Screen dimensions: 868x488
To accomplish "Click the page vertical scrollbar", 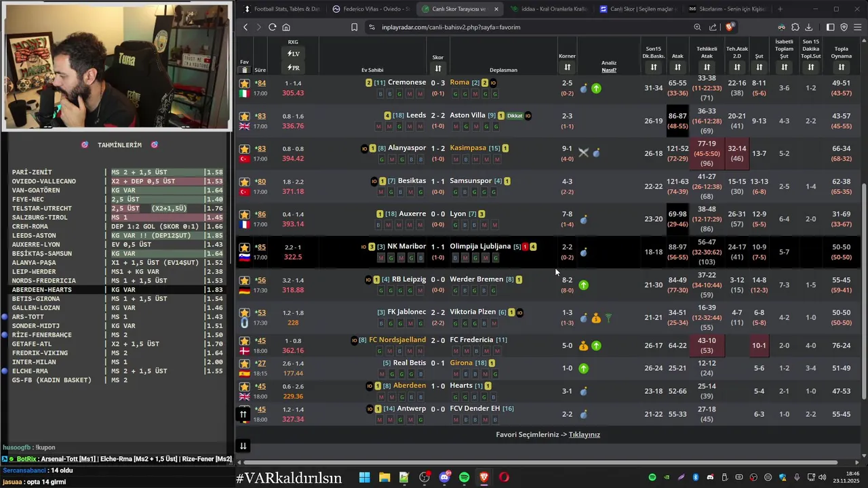I will point(864,291).
